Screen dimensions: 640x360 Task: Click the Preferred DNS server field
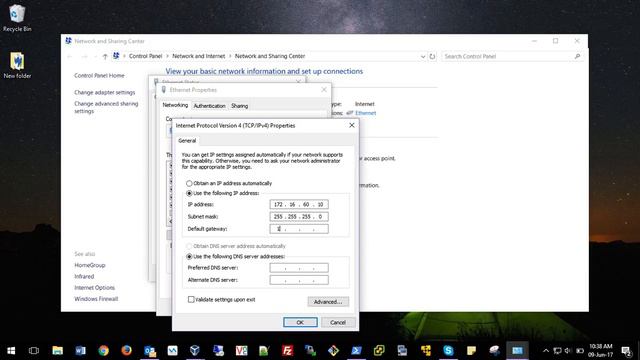pyautogui.click(x=299, y=268)
